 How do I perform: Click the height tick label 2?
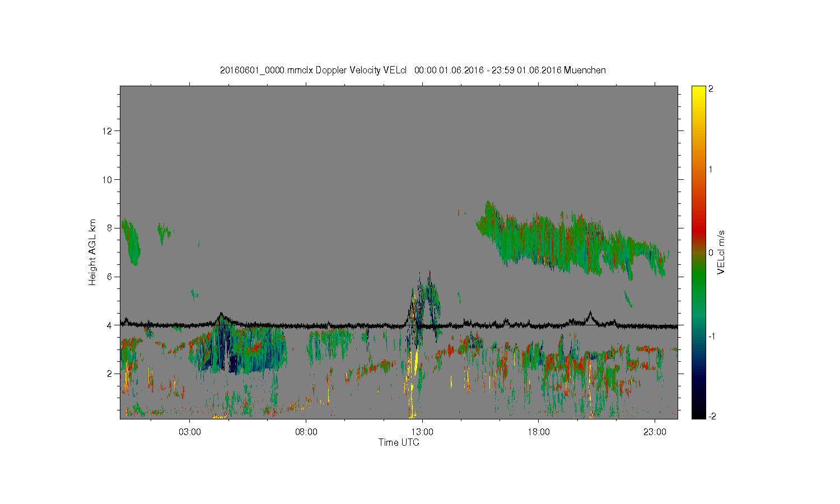[110, 374]
